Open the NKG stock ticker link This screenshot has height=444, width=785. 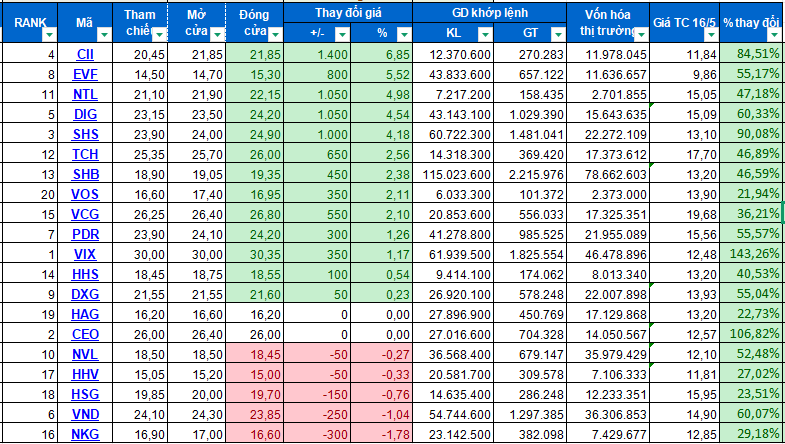coord(85,434)
